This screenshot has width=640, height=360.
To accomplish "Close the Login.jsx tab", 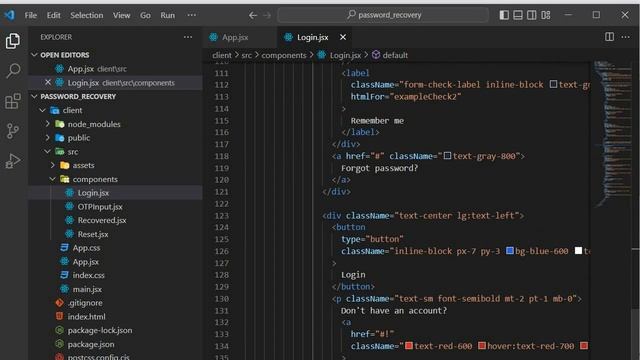I will (343, 37).
